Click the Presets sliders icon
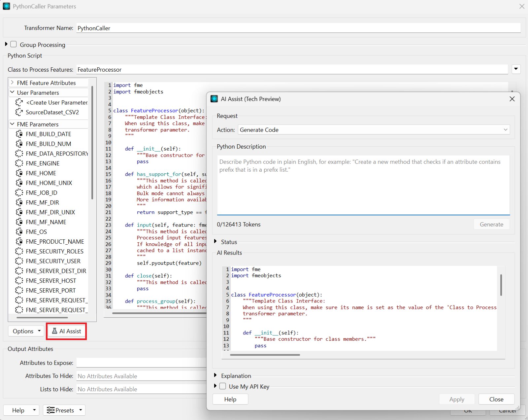This screenshot has height=420, width=528. 50,410
